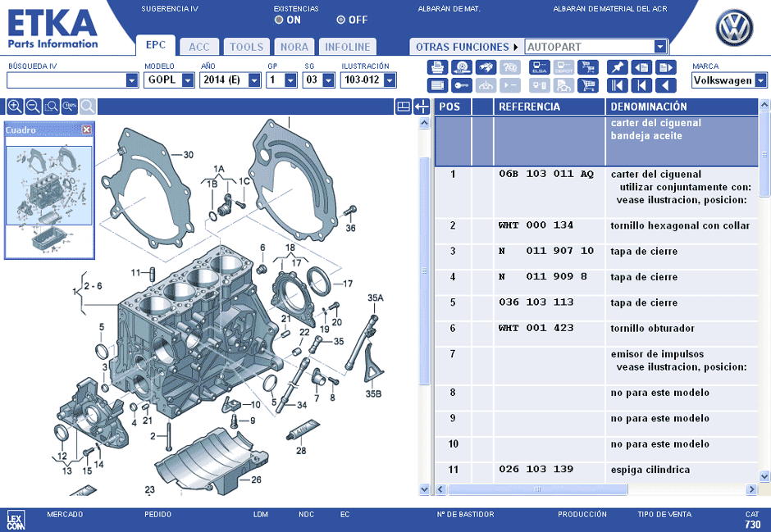This screenshot has width=771, height=532.
Task: Zoom out of the illustration
Action: tap(33, 106)
